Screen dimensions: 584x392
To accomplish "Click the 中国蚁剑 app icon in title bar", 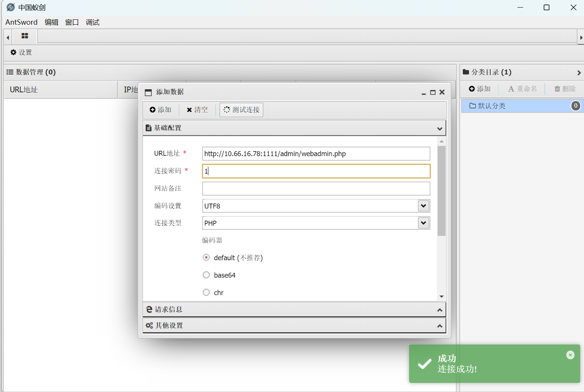I will pos(11,7).
